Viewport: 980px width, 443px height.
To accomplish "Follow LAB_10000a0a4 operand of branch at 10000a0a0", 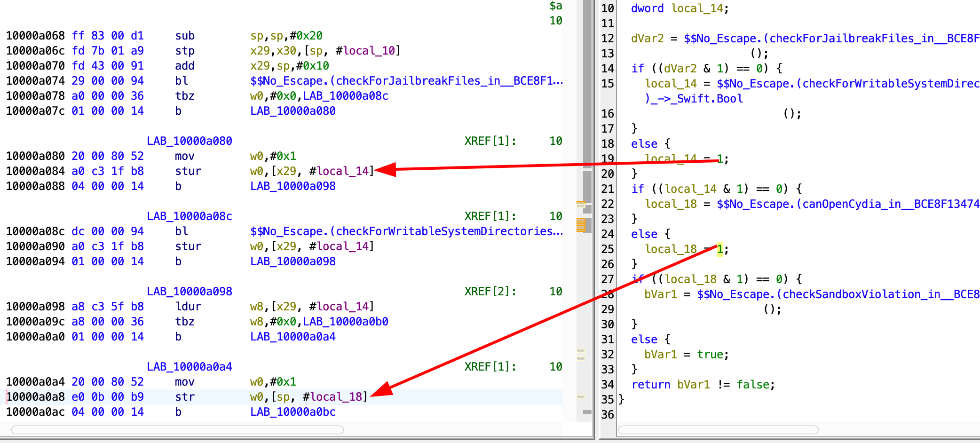I will coord(293,337).
